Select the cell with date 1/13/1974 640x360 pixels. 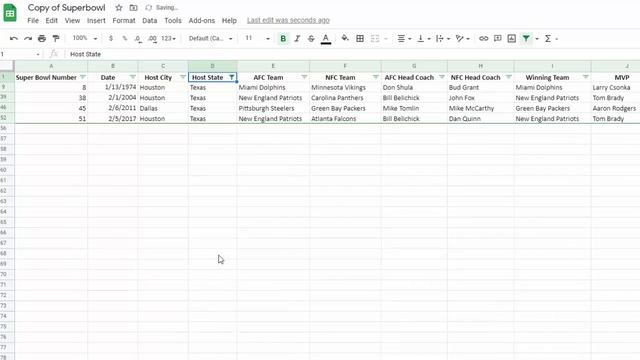coord(113,87)
